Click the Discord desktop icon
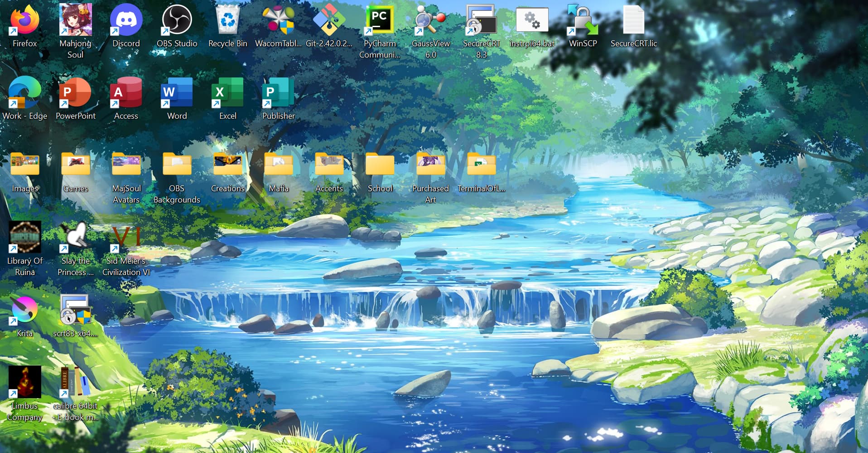Image resolution: width=868 pixels, height=453 pixels. pos(126,20)
